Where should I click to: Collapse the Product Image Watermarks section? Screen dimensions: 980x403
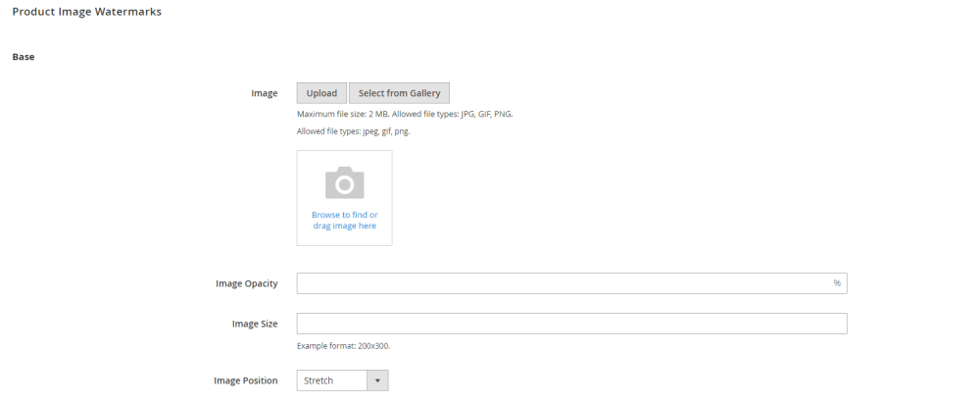(87, 12)
